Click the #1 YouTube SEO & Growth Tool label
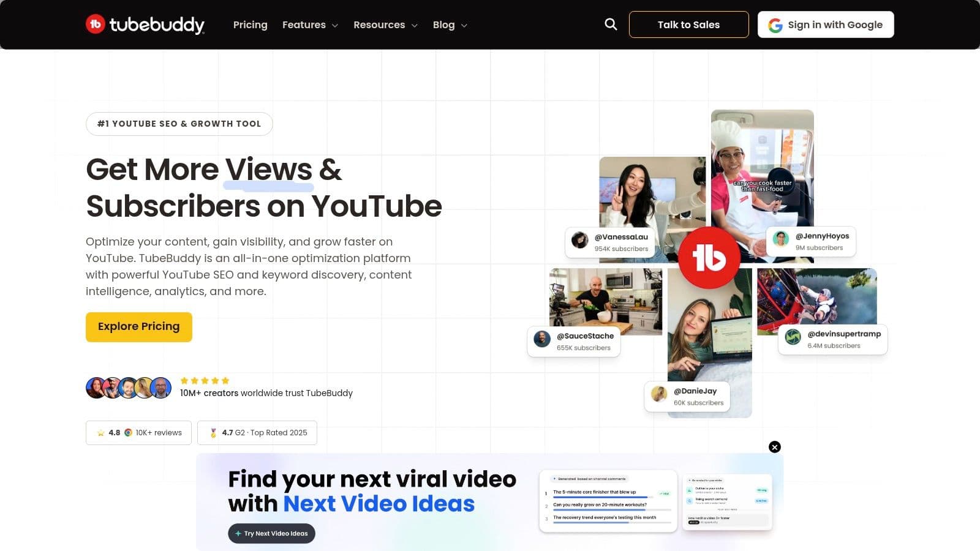Screen dimensions: 980x551 pos(179,124)
